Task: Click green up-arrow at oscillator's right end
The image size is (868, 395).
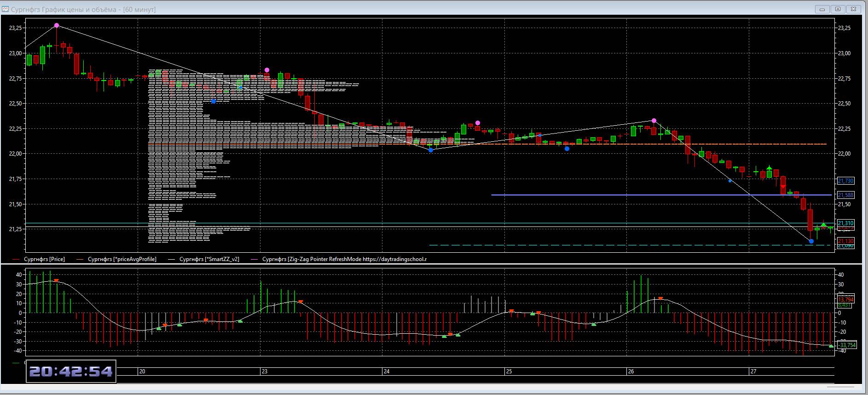Action: tap(831, 346)
